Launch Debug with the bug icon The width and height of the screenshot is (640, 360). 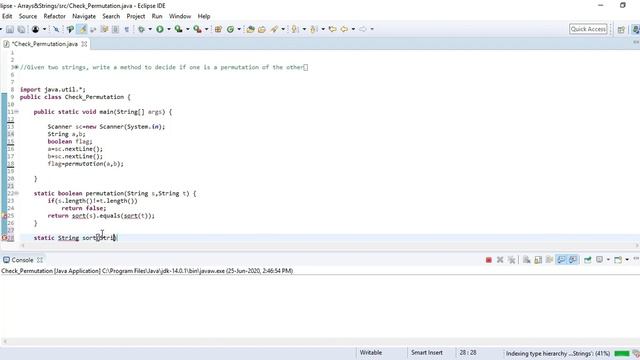point(141,29)
